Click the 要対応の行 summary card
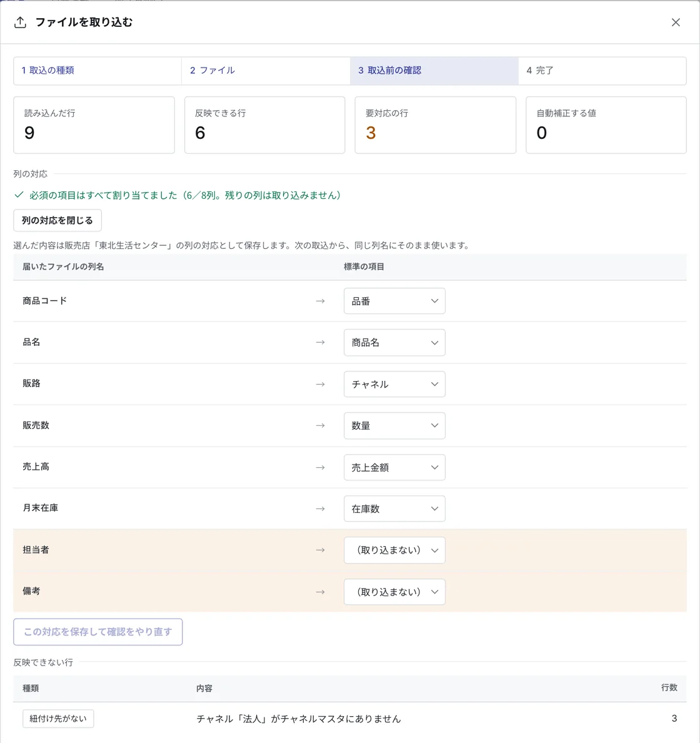This screenshot has width=700, height=743. [x=435, y=125]
